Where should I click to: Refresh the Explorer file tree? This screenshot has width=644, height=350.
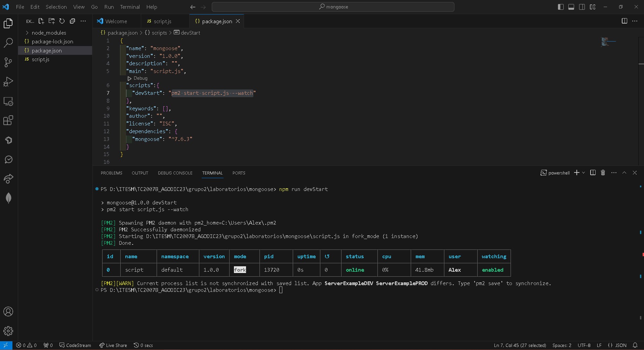pyautogui.click(x=62, y=21)
